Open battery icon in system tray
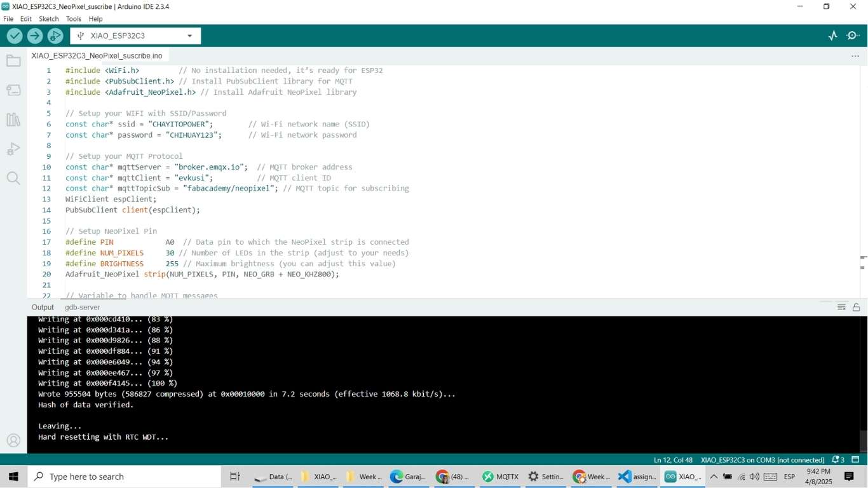Viewport: 868px width, 488px height. click(728, 477)
